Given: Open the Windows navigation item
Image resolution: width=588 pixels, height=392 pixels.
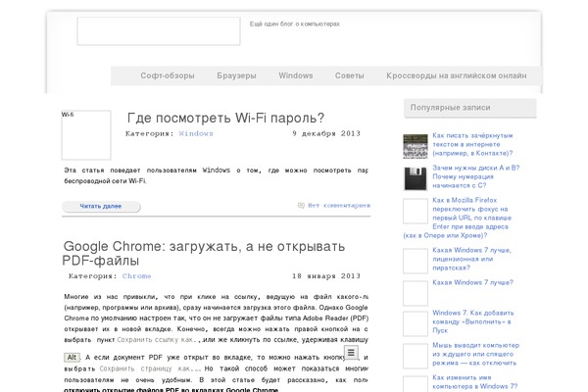Looking at the screenshot, I should [x=296, y=75].
